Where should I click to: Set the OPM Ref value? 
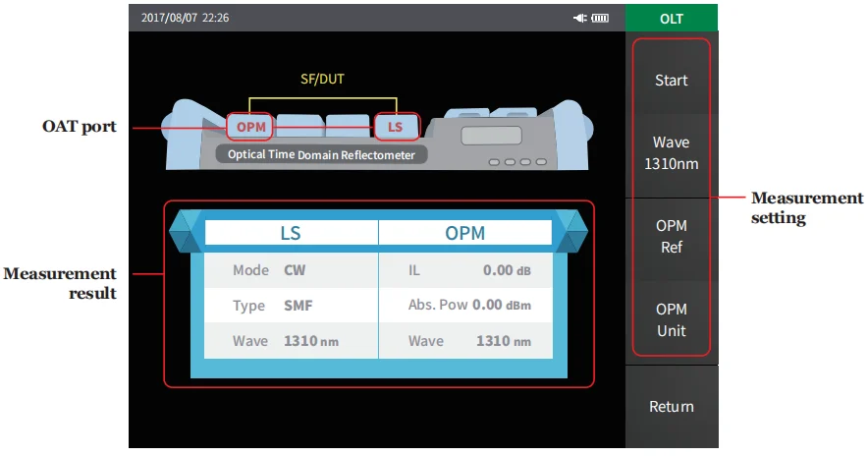[672, 237]
